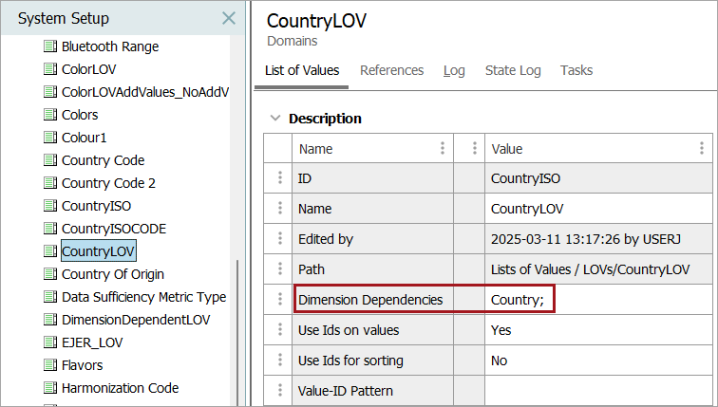Click the empty Value-ID Pattern value field
Viewport: 718px width, 407px height.
[x=598, y=391]
